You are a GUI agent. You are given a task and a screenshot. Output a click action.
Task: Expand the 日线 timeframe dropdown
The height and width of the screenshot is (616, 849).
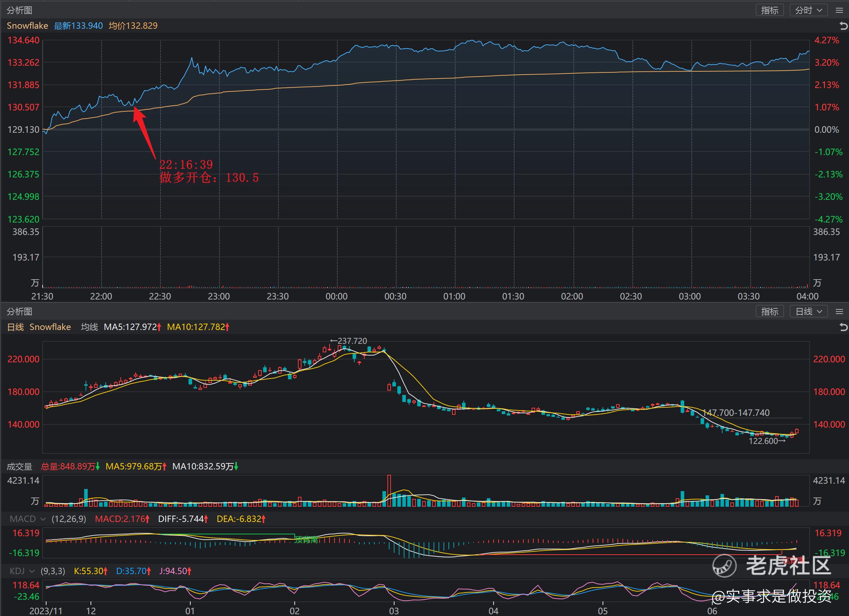(x=809, y=311)
